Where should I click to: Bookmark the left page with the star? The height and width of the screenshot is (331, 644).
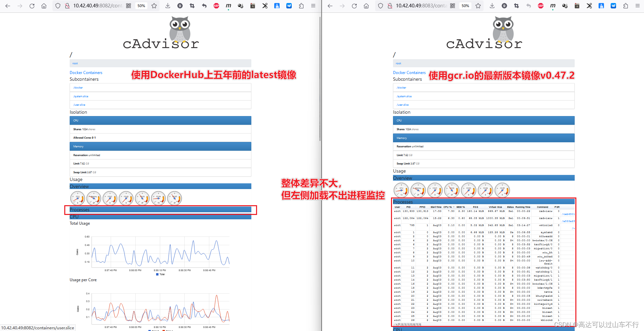pos(154,6)
